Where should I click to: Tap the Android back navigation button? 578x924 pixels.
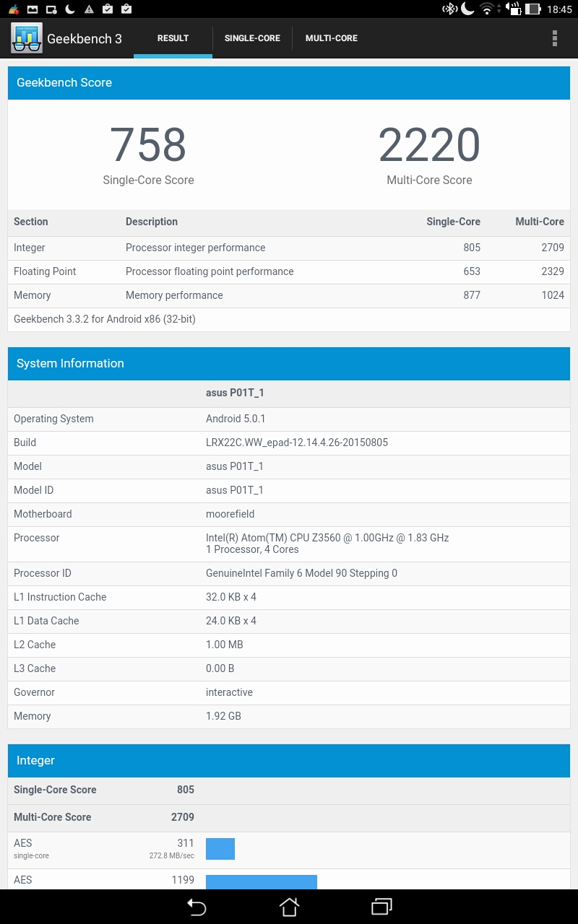197,907
